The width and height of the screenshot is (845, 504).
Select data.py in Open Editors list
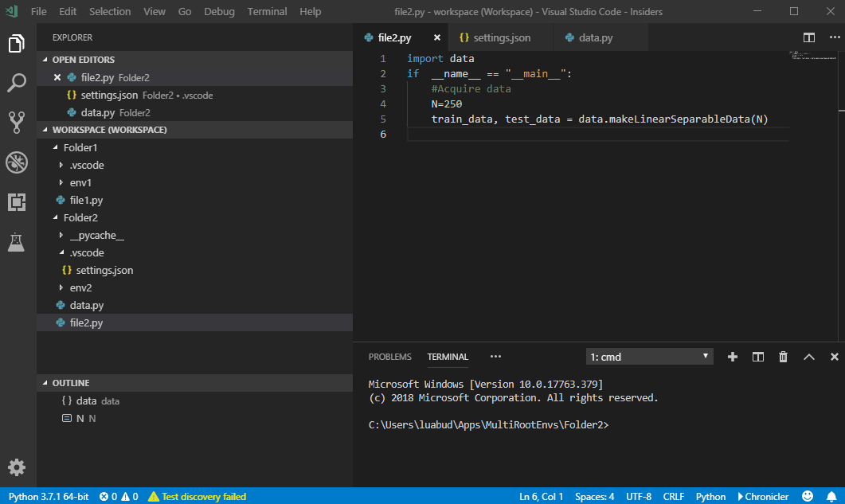194,112
